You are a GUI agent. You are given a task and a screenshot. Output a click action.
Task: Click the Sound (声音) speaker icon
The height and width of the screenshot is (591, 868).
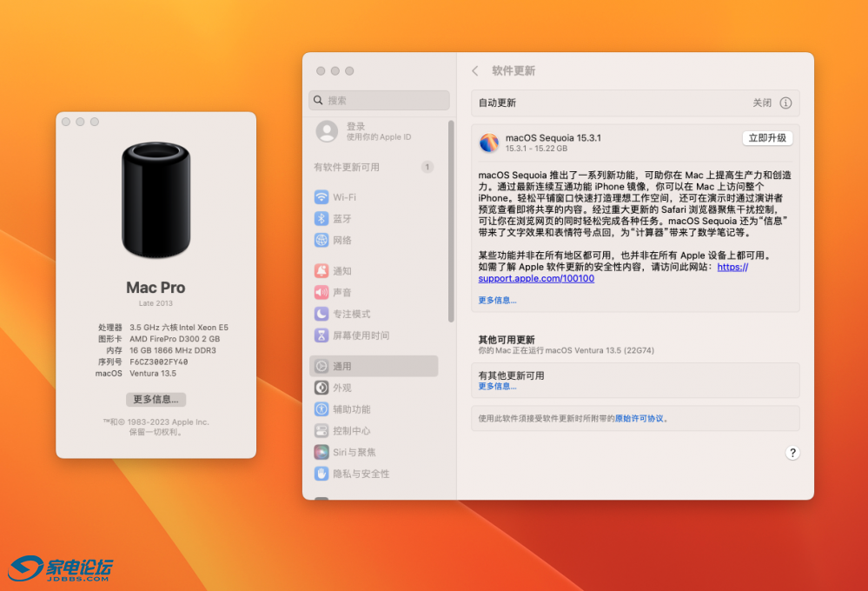321,292
